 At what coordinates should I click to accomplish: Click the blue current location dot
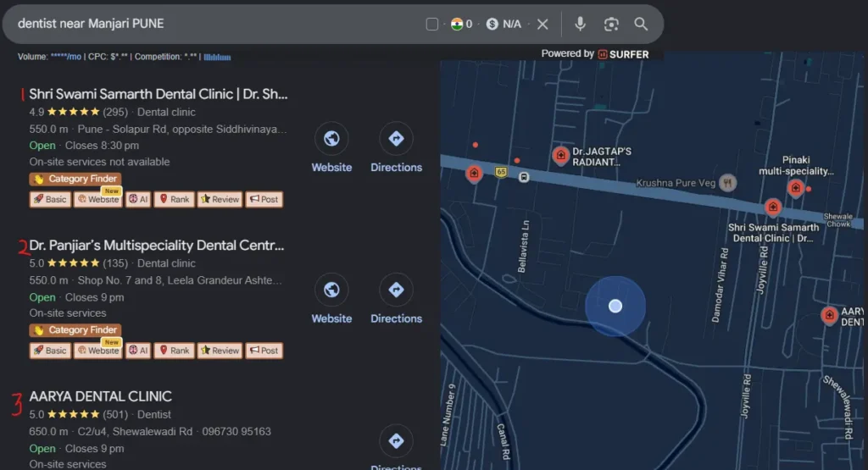(x=615, y=306)
